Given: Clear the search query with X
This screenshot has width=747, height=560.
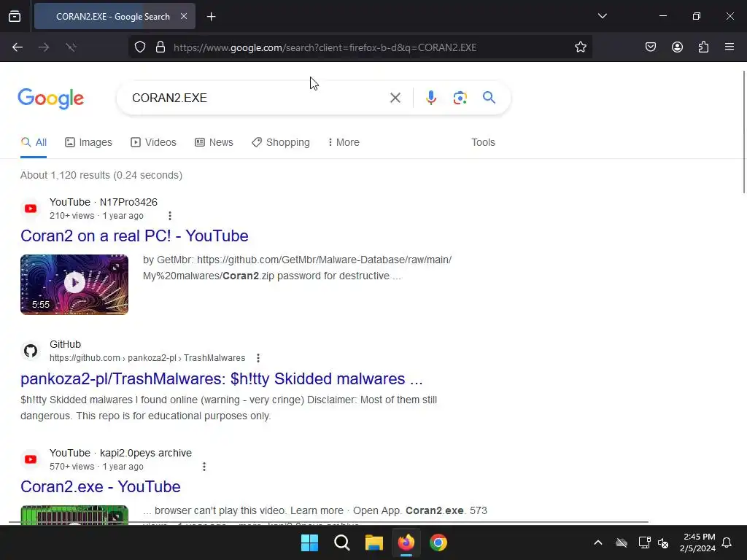Looking at the screenshot, I should pyautogui.click(x=395, y=98).
